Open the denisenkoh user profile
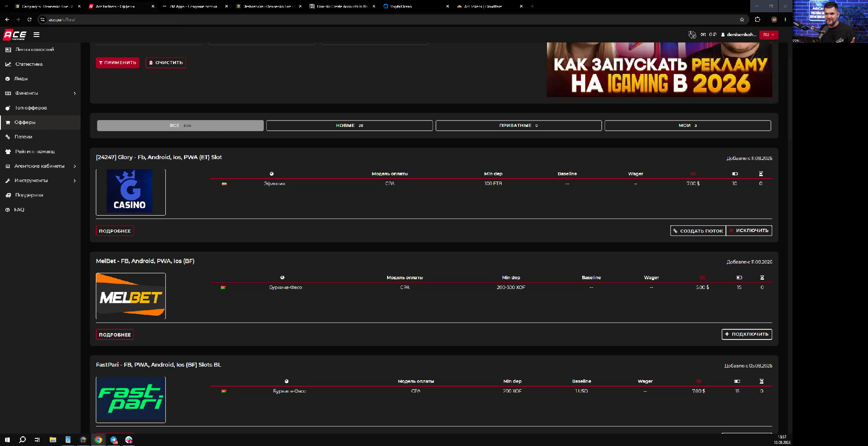This screenshot has width=868, height=446. point(739,35)
